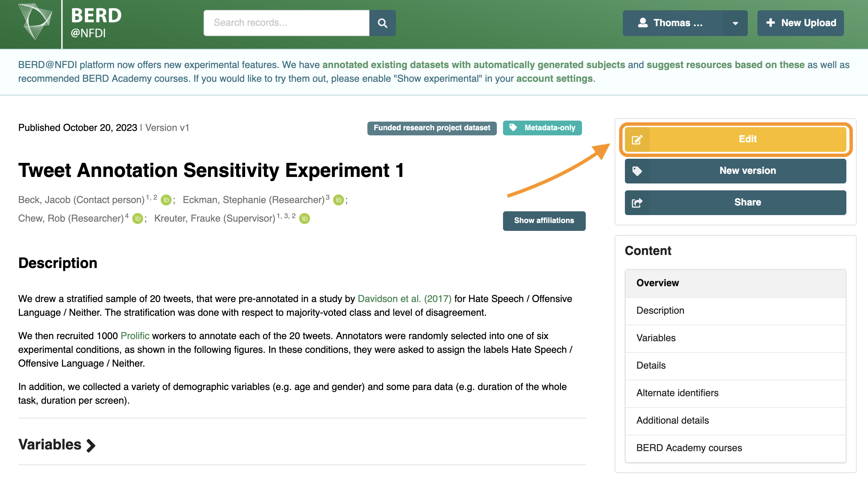
Task: Open Stephanie Eckman's ORCID iD icon
Action: pos(339,200)
